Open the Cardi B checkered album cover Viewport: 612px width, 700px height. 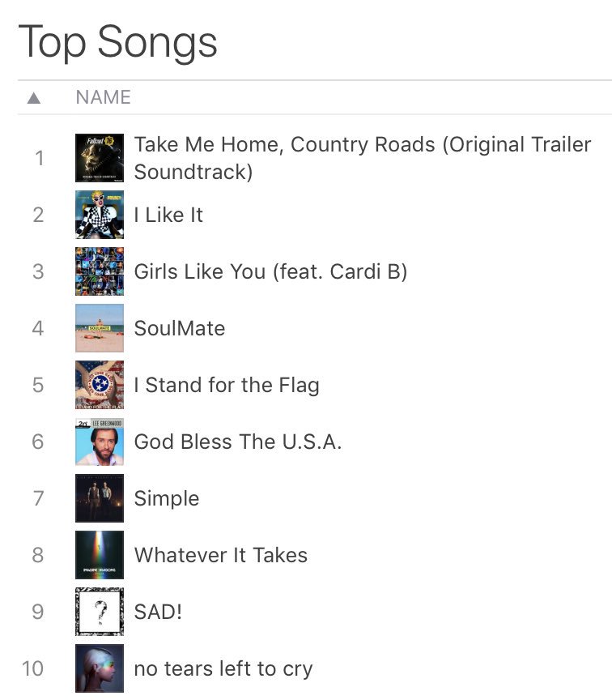[100, 215]
